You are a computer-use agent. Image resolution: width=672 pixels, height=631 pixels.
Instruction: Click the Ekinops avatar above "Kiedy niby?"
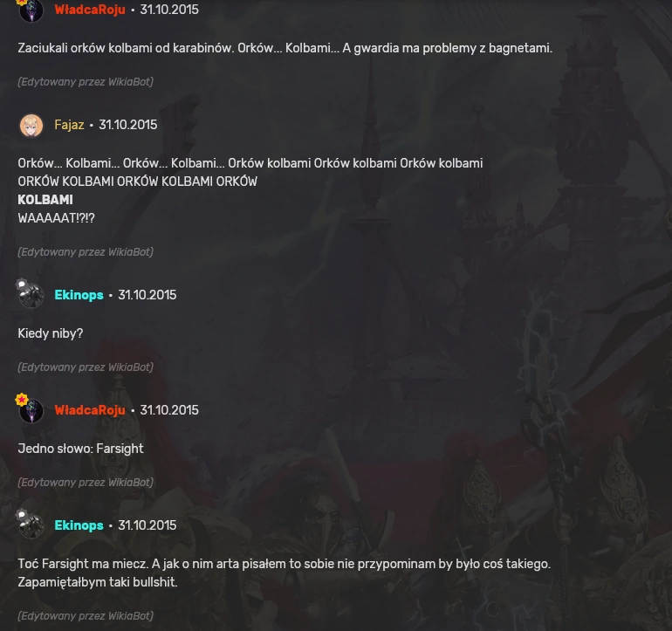click(31, 295)
